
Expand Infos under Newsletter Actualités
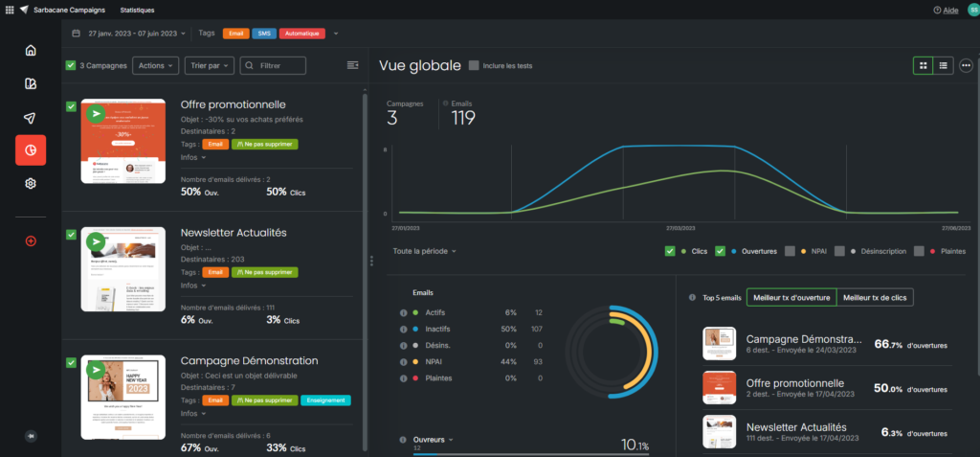coord(193,286)
